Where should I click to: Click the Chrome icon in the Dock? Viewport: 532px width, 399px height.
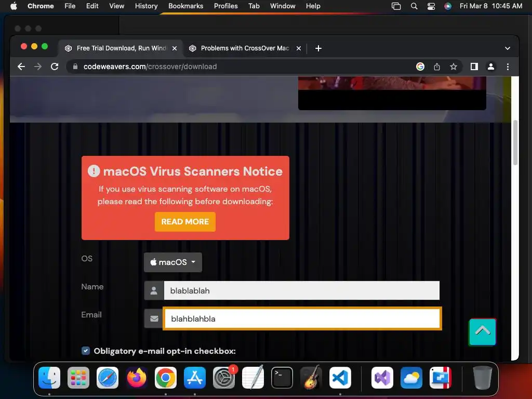click(166, 377)
